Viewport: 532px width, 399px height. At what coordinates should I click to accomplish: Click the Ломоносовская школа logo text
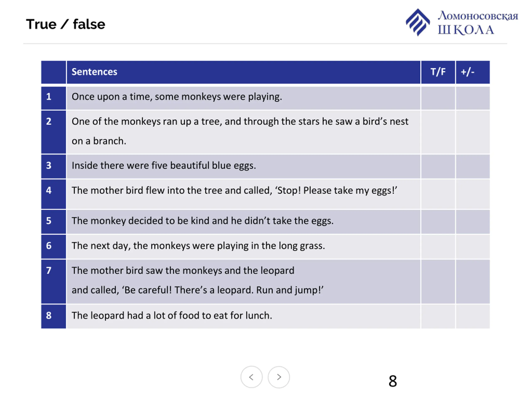click(478, 23)
